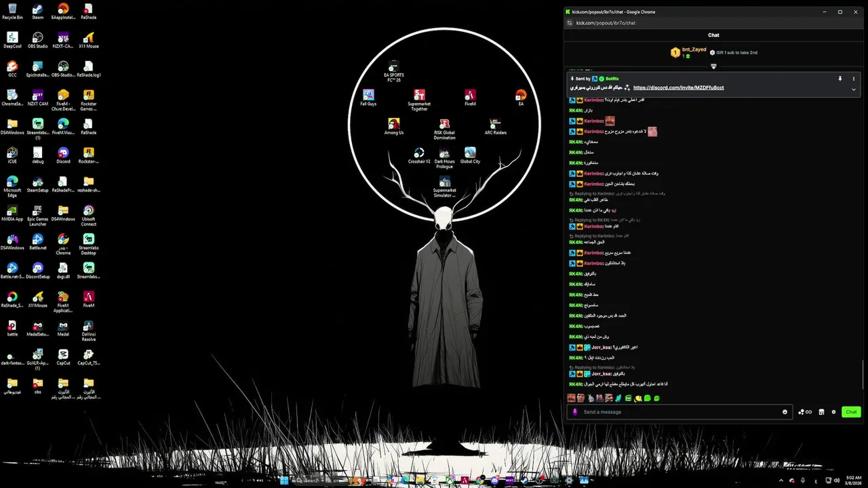Open RISK Global Domination icon
868x488 pixels.
[x=444, y=129]
